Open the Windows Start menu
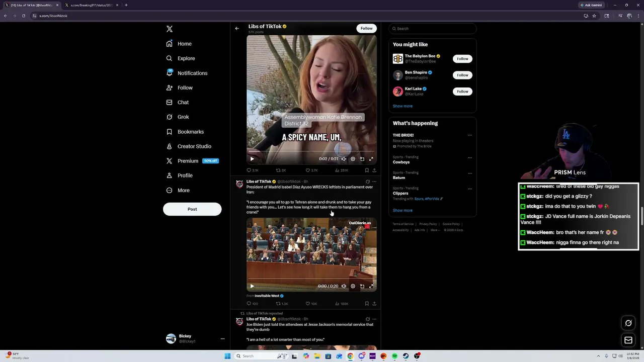Screen dimensions: 644x362 click(227, 356)
